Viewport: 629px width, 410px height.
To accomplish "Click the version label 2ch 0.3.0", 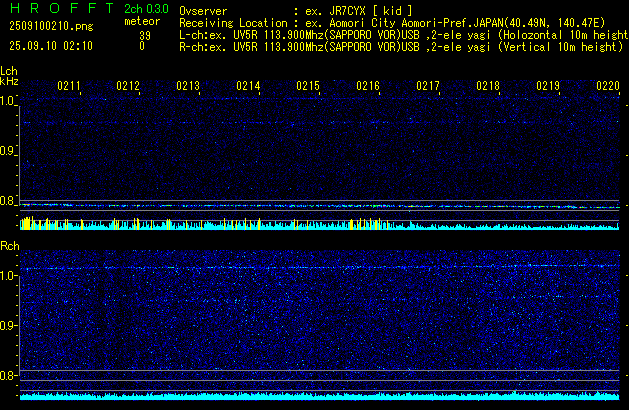I will pyautogui.click(x=146, y=9).
